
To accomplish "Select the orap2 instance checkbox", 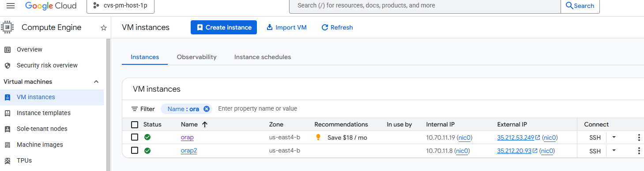I will (135, 150).
